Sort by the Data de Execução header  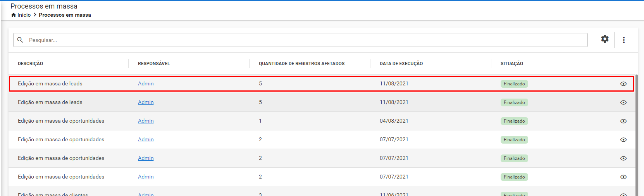point(401,64)
